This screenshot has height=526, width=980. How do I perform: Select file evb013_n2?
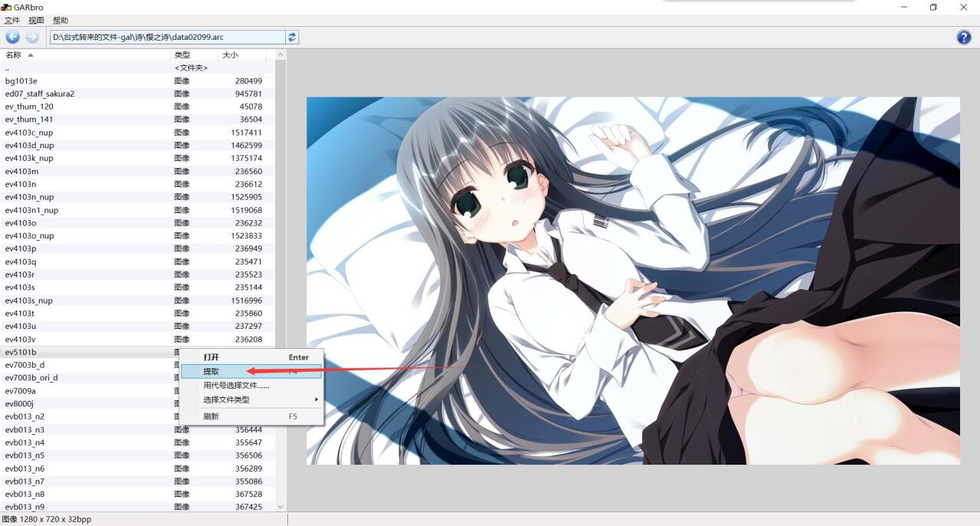click(x=90, y=416)
